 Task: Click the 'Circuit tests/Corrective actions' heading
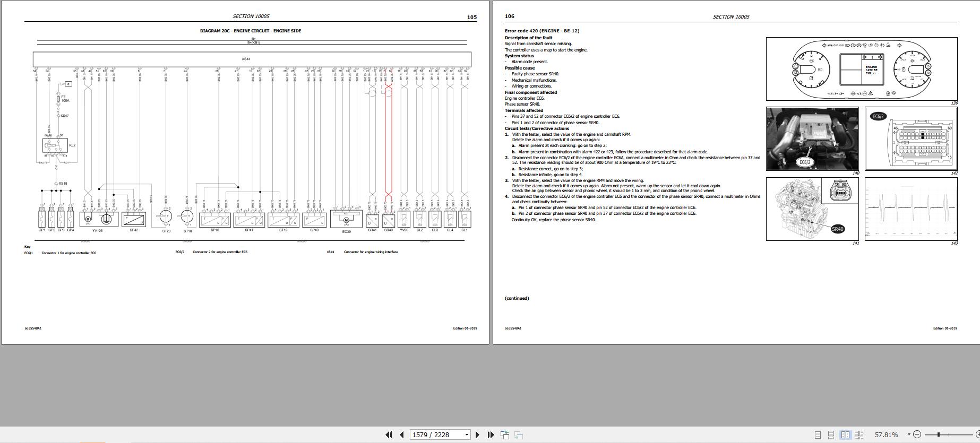(537, 128)
